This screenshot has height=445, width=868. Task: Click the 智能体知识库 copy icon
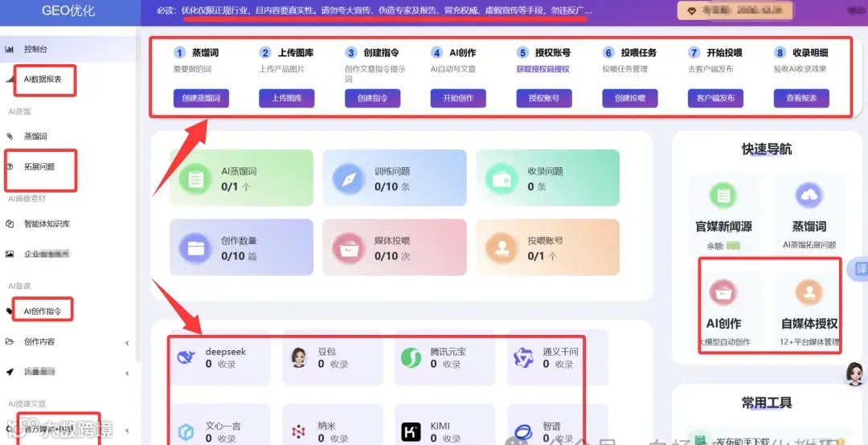click(10, 224)
